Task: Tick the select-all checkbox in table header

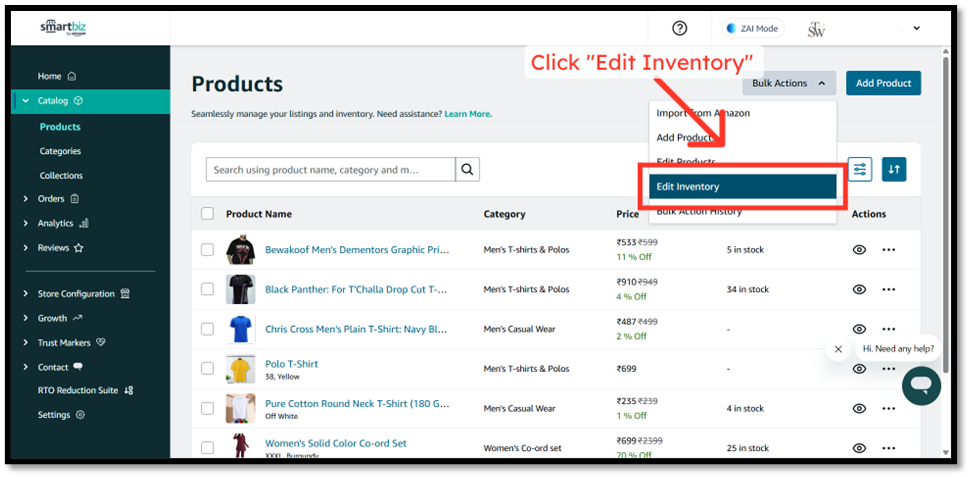Action: pos(207,214)
